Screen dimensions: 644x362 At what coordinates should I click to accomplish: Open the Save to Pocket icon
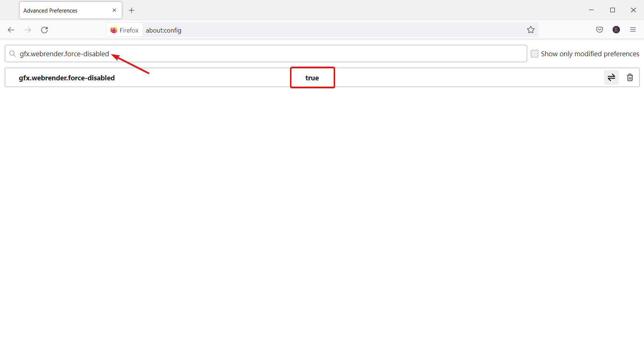coord(600,30)
